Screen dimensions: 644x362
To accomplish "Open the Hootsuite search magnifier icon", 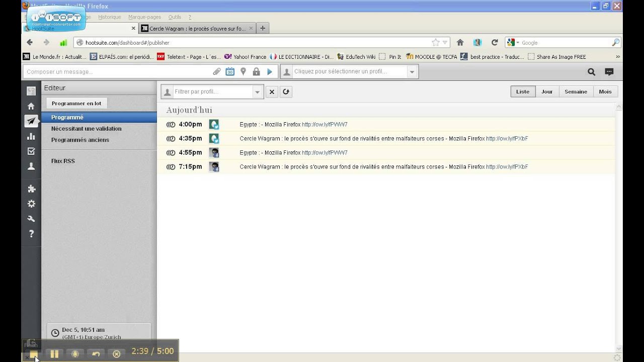I will [x=592, y=72].
